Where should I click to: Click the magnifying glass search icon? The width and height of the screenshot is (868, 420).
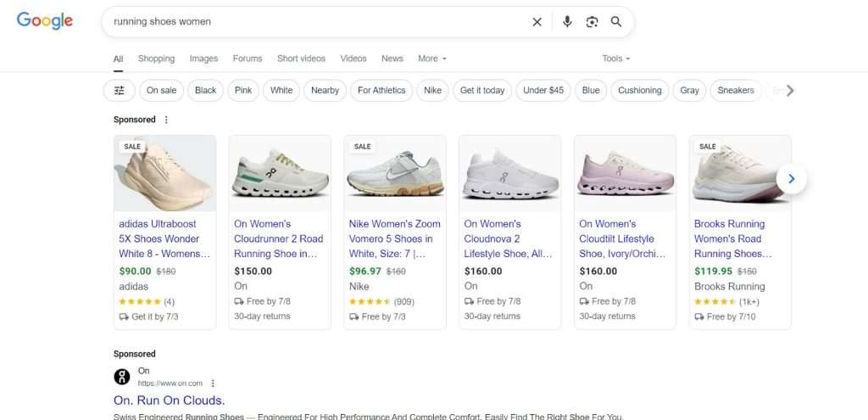616,21
